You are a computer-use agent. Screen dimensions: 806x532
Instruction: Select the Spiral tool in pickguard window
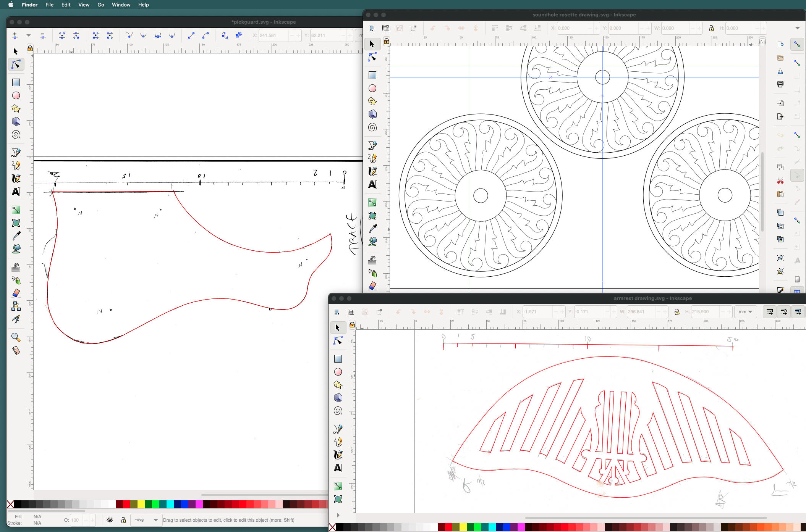pos(16,135)
